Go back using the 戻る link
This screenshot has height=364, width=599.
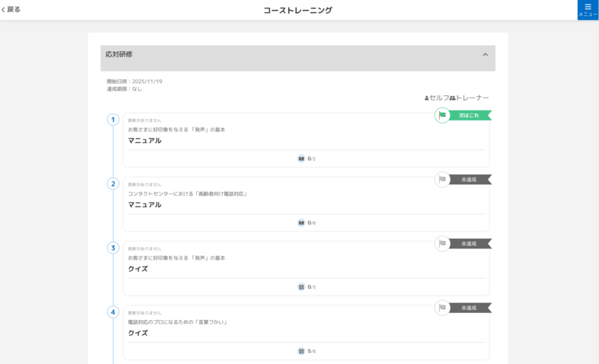[11, 9]
